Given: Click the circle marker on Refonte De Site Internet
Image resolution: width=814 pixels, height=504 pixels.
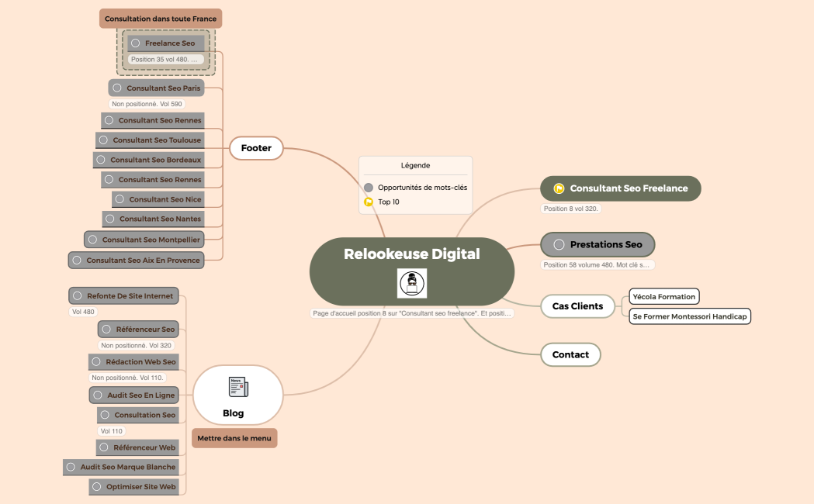Looking at the screenshot, I should (78, 295).
